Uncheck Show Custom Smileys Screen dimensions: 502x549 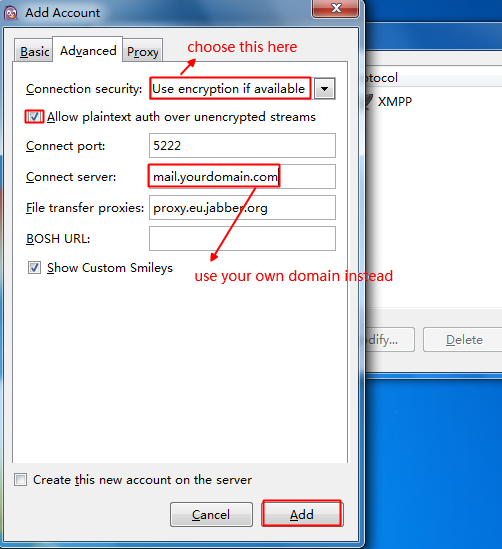click(34, 268)
